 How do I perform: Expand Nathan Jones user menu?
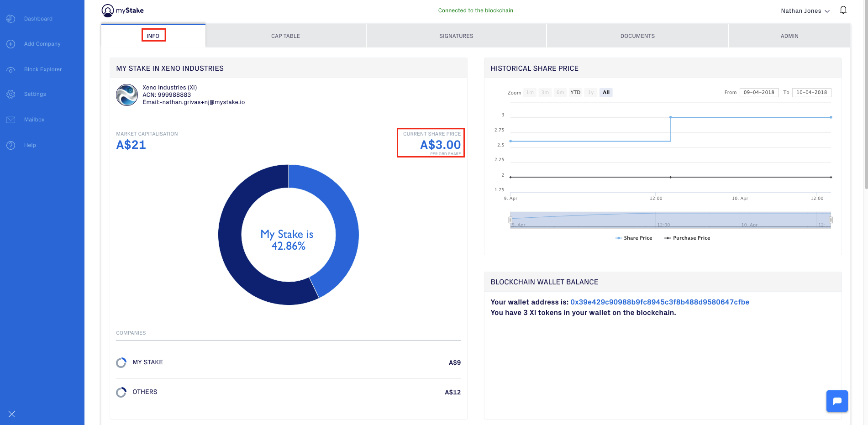tap(805, 11)
